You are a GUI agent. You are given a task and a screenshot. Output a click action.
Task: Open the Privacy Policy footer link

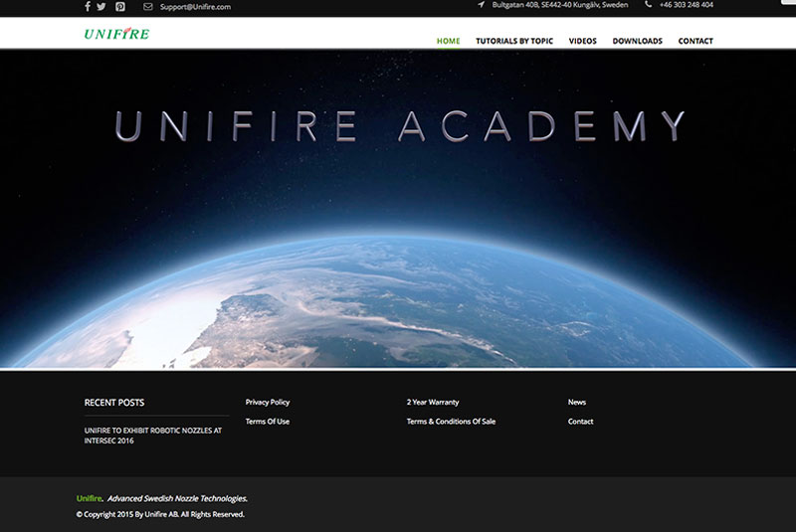268,402
